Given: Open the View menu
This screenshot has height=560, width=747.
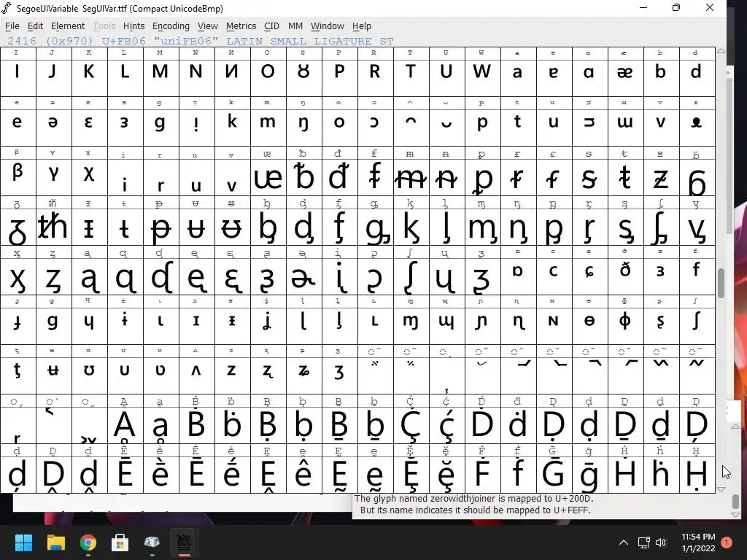Looking at the screenshot, I should click(x=208, y=26).
